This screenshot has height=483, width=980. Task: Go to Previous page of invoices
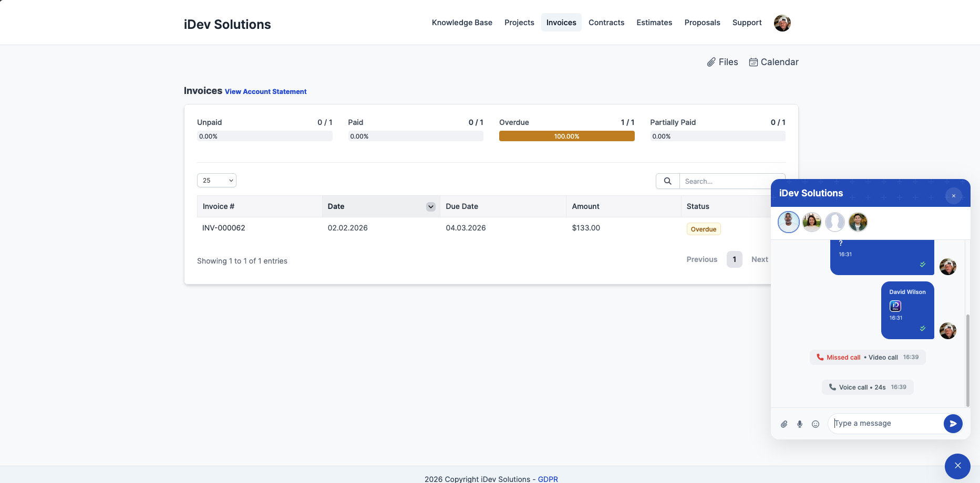(702, 259)
